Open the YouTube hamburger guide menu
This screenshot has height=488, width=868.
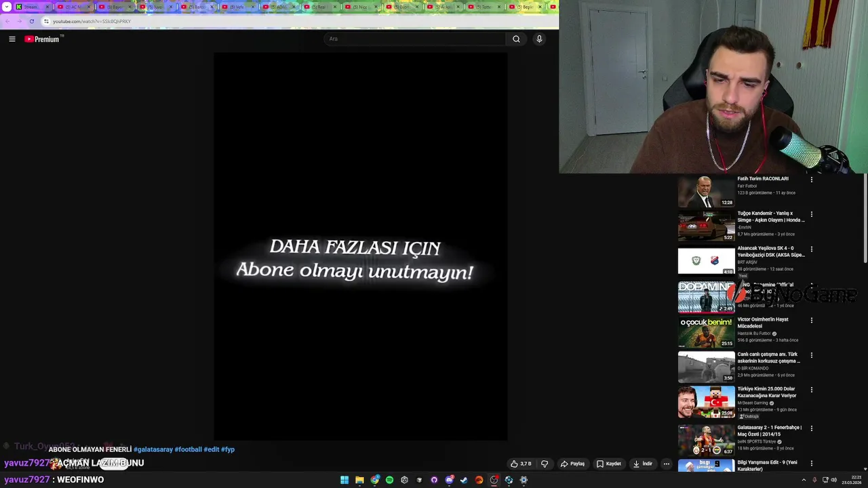click(12, 39)
